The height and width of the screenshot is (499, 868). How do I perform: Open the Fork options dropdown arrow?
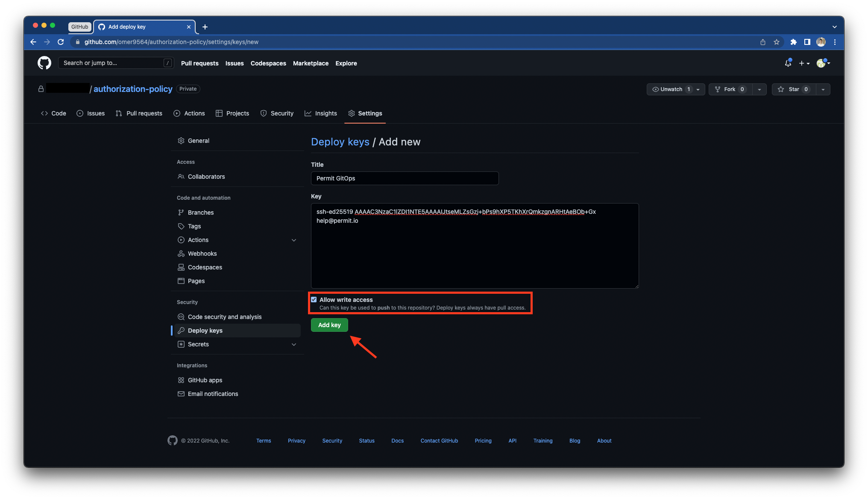(759, 89)
